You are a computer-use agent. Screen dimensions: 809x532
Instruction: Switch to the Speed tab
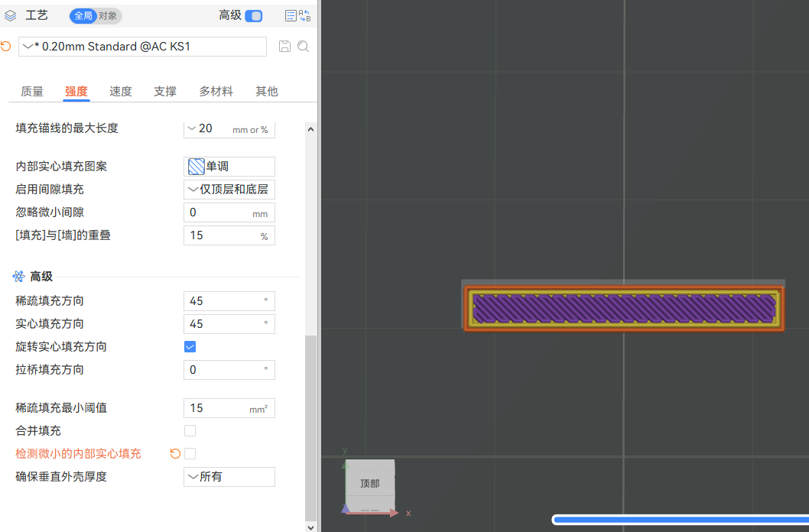121,91
